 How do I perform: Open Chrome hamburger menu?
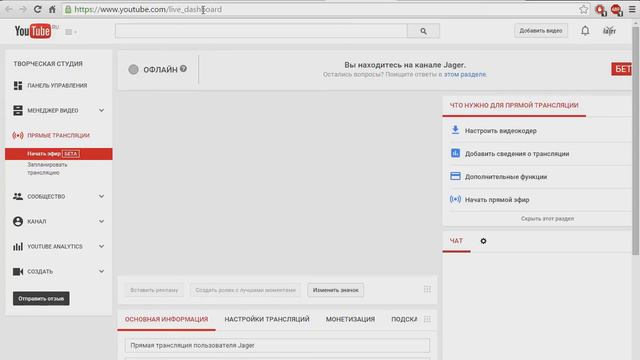pyautogui.click(x=632, y=9)
